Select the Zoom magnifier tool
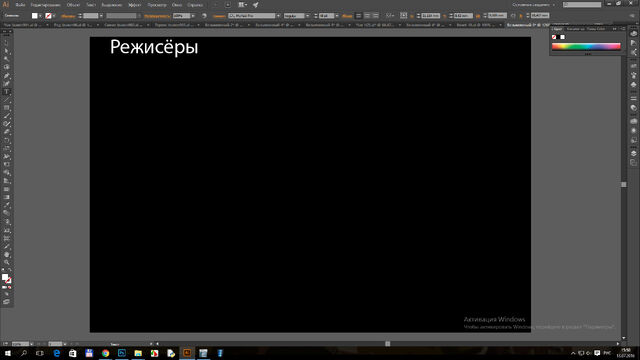Image resolution: width=640 pixels, height=360 pixels. point(7,262)
